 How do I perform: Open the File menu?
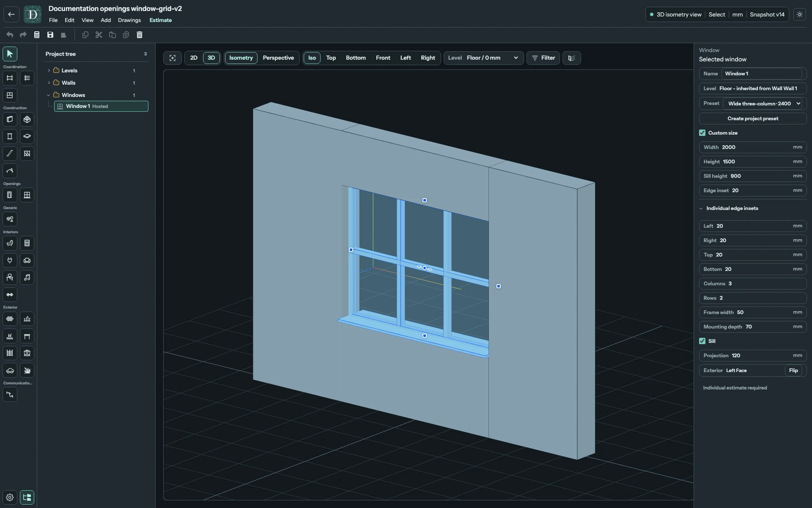coord(53,20)
